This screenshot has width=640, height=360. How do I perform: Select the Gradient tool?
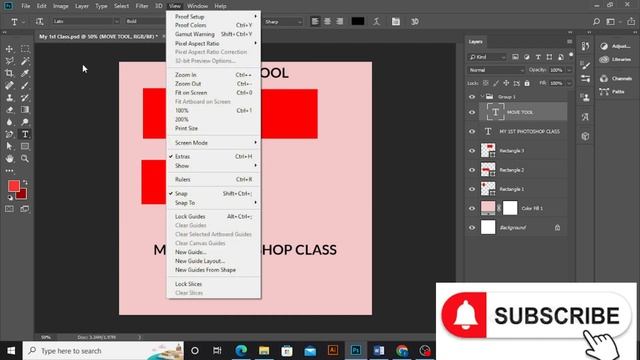coord(25,110)
